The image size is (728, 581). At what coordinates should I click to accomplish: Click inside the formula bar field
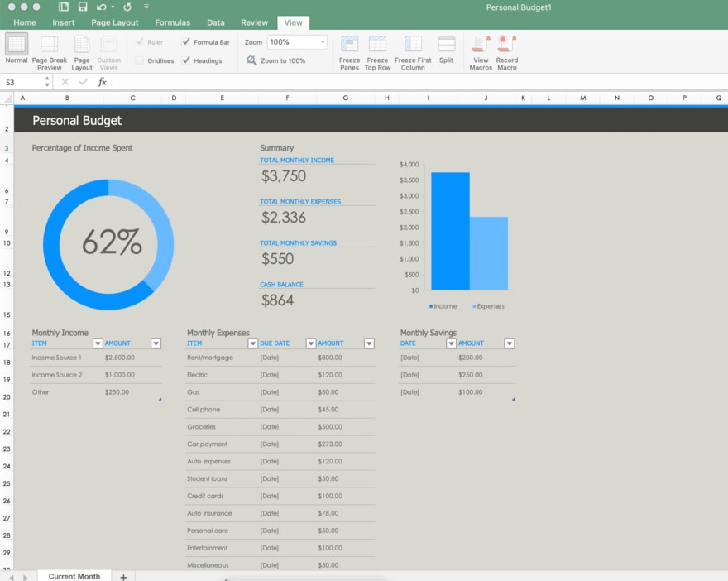[x=418, y=82]
